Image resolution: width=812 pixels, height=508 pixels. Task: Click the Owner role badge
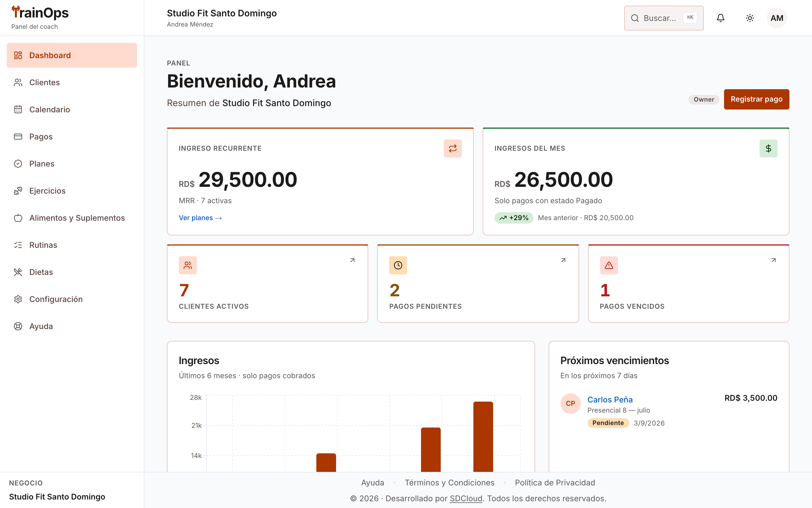(704, 99)
